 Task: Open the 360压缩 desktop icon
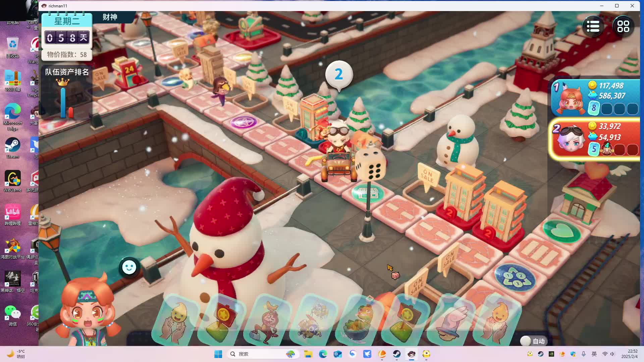tap(13, 81)
